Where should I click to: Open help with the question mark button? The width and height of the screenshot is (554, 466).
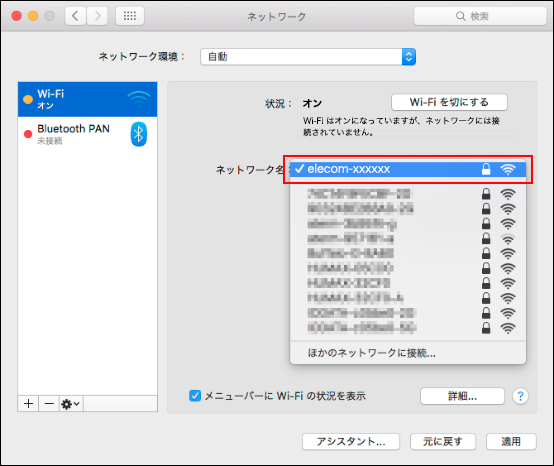coord(520,396)
